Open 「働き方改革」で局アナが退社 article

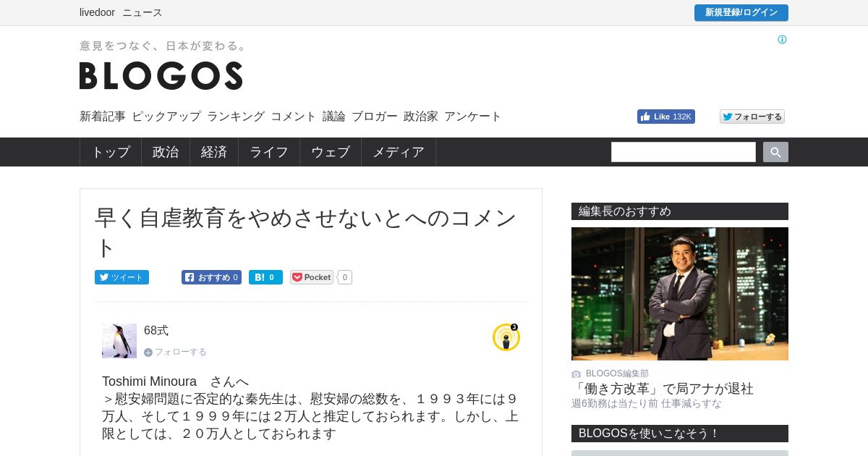pyautogui.click(x=663, y=389)
